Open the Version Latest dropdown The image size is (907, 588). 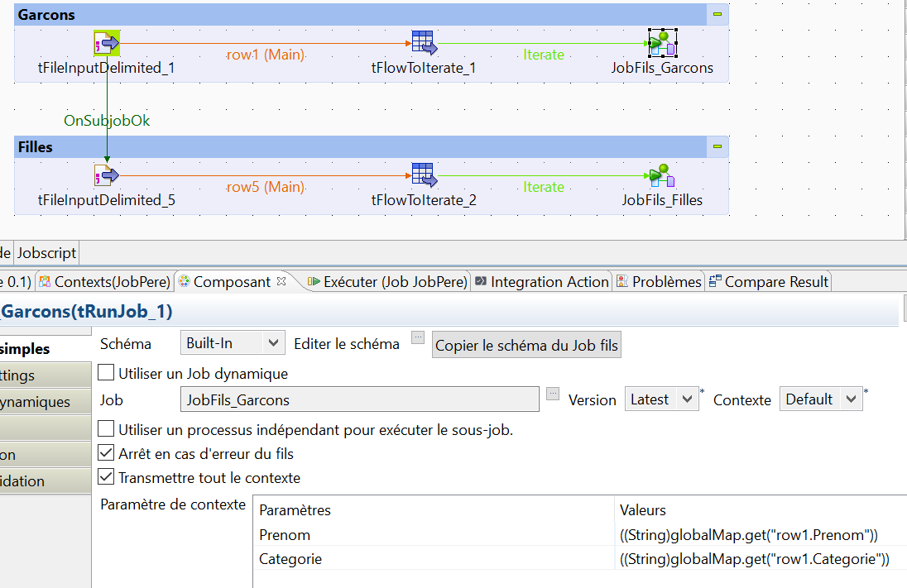click(x=661, y=399)
